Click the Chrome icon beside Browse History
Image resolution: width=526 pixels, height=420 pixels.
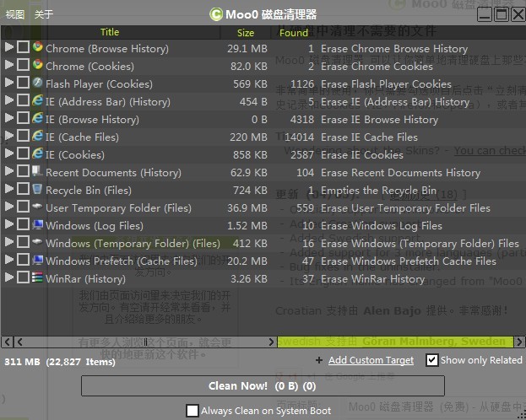point(37,47)
